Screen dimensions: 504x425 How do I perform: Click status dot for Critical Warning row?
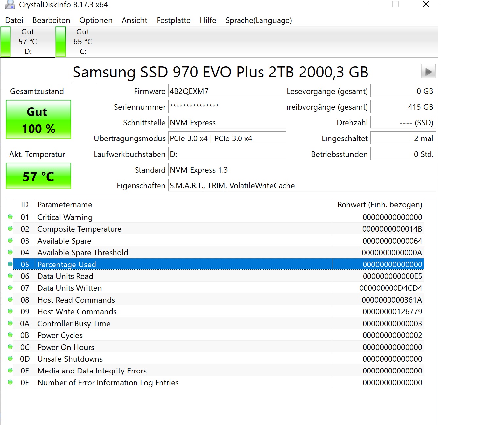[x=10, y=217]
